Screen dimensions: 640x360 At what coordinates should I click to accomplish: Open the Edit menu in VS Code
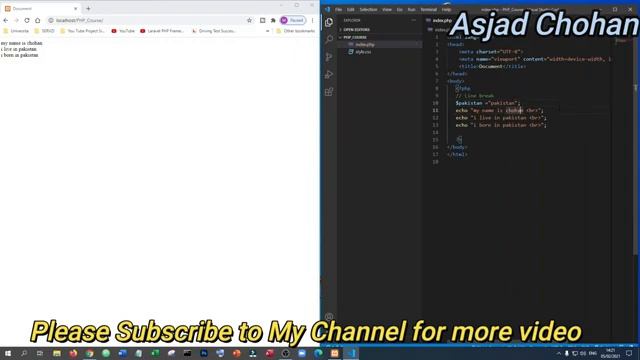tap(351, 9)
